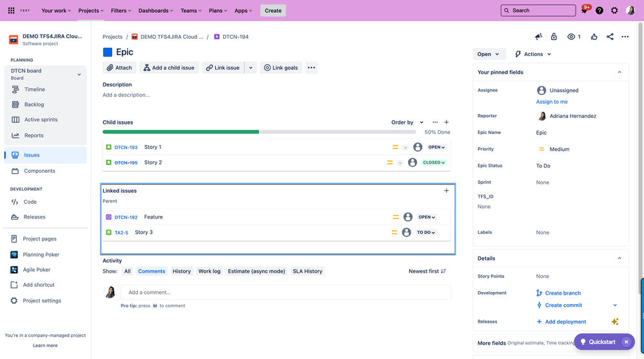Screen dimensions: 644x359
Task: Open the Your work menu
Action: pos(56,11)
